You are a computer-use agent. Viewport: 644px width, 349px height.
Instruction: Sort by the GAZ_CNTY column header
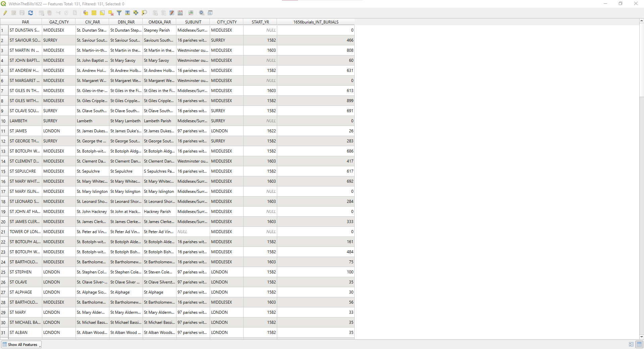[x=59, y=22]
